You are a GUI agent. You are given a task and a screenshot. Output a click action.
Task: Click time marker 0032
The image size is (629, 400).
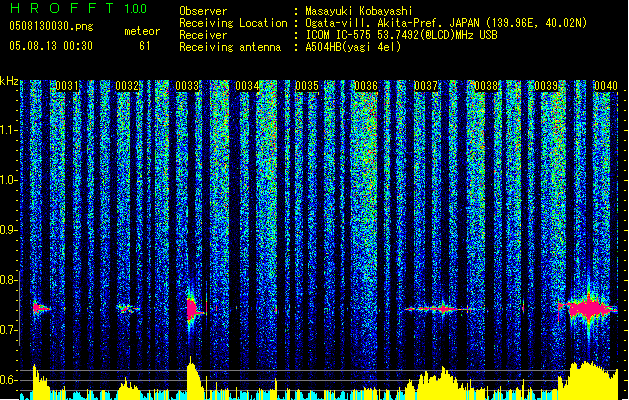click(127, 86)
